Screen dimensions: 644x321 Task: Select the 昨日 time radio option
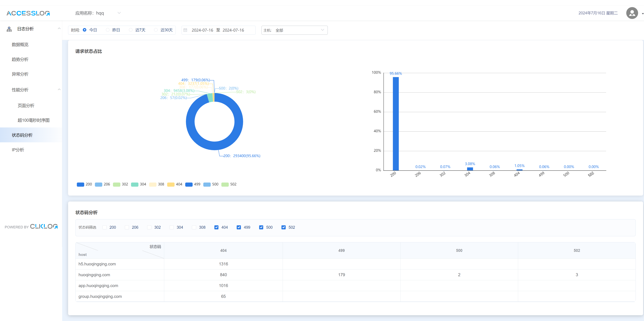point(108,30)
